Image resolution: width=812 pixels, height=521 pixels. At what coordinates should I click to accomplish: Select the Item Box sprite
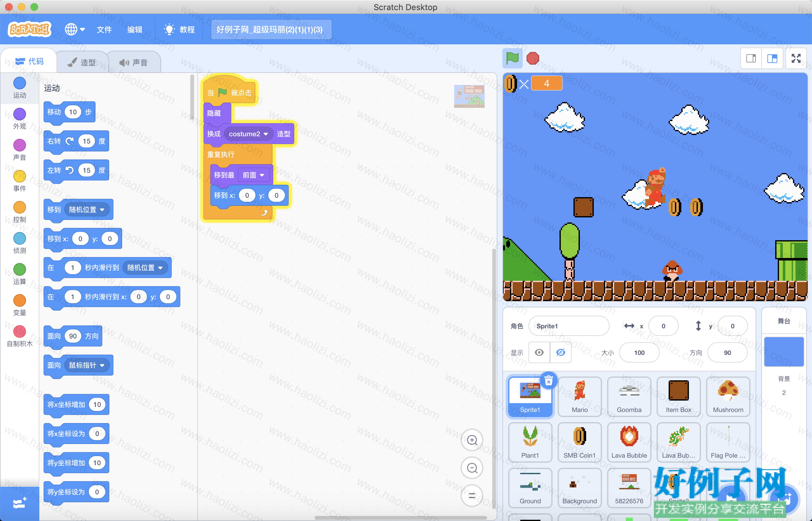point(678,396)
